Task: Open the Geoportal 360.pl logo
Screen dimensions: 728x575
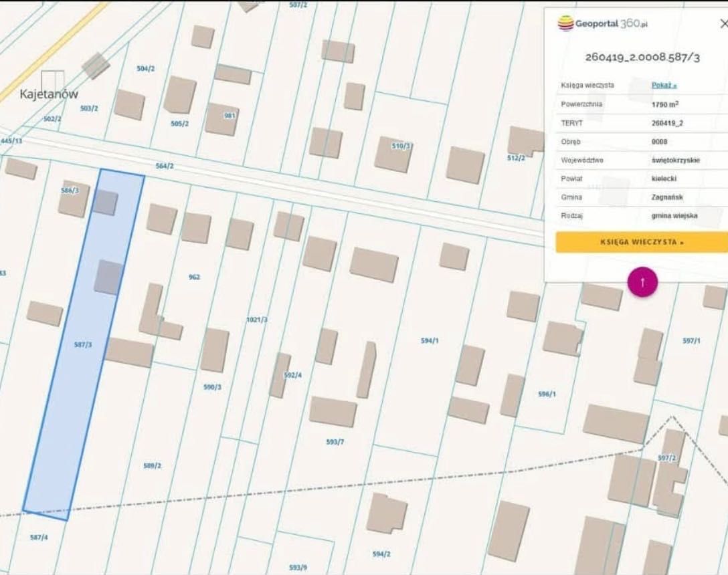Action: 602,23
